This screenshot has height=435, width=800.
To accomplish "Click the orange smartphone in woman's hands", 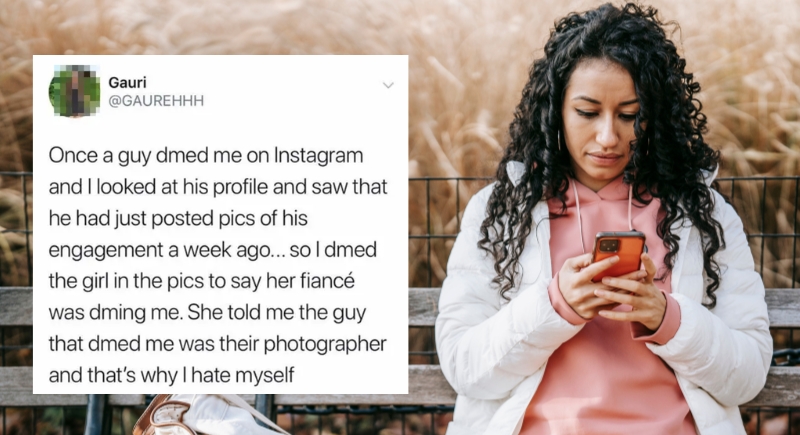I will 618,256.
